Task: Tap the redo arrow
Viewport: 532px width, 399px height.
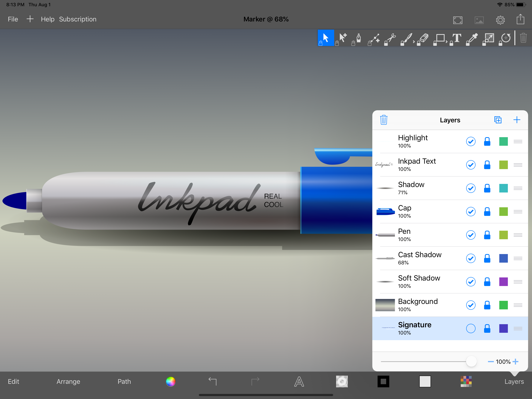Action: coord(255,381)
